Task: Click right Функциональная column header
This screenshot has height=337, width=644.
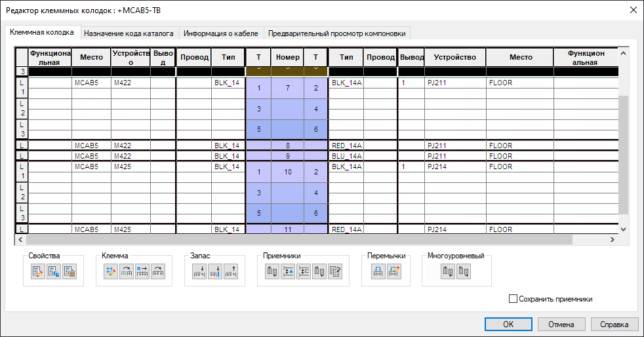Action: click(x=586, y=57)
